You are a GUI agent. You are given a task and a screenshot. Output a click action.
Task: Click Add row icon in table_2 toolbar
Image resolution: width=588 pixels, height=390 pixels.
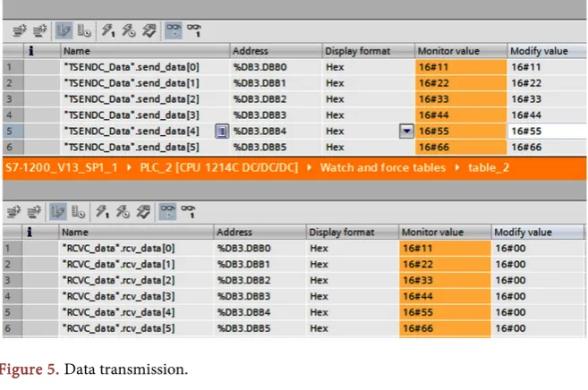pos(34,212)
